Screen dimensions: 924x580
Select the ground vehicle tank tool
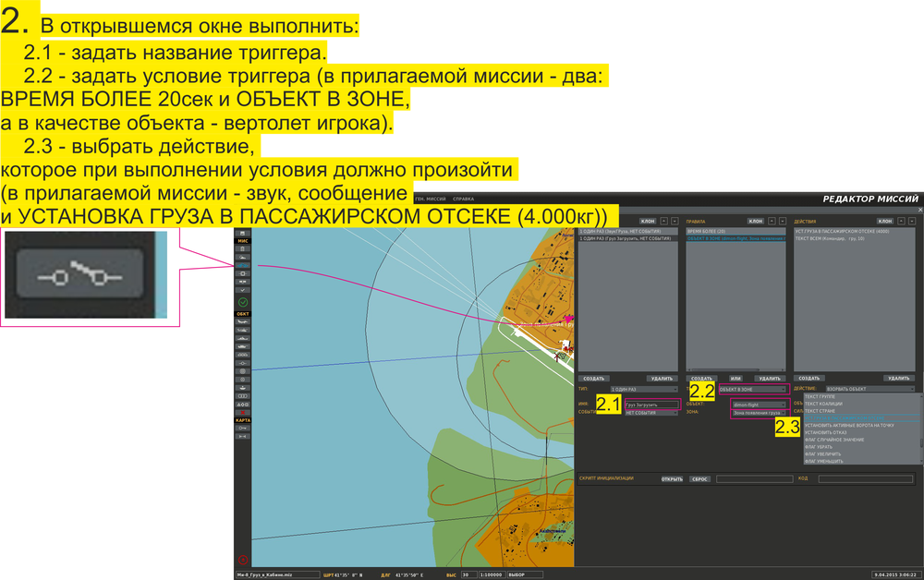242,347
